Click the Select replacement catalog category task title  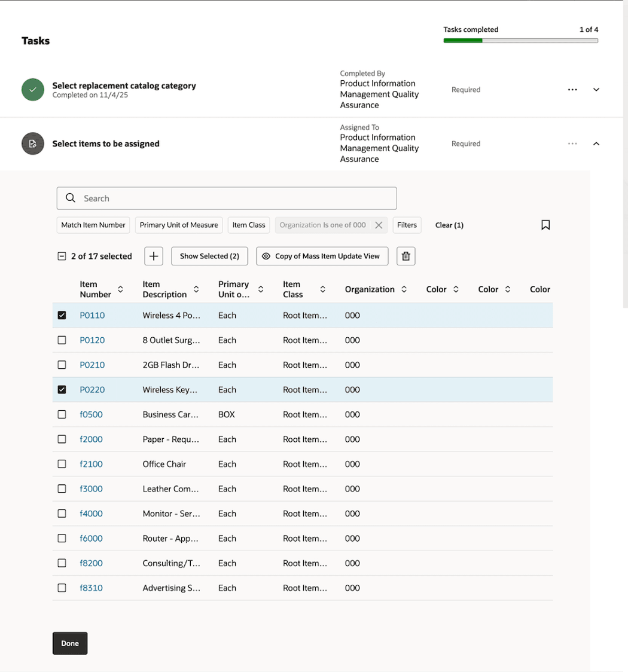(x=124, y=85)
